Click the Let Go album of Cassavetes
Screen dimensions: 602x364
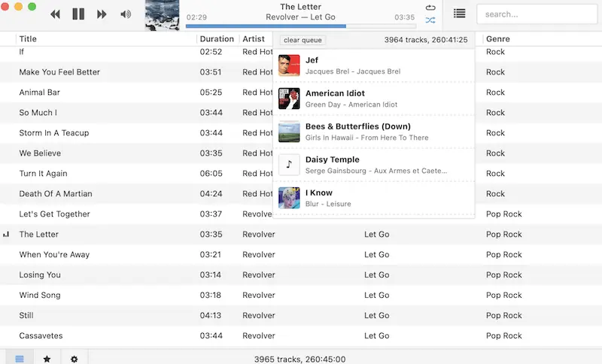pos(377,335)
